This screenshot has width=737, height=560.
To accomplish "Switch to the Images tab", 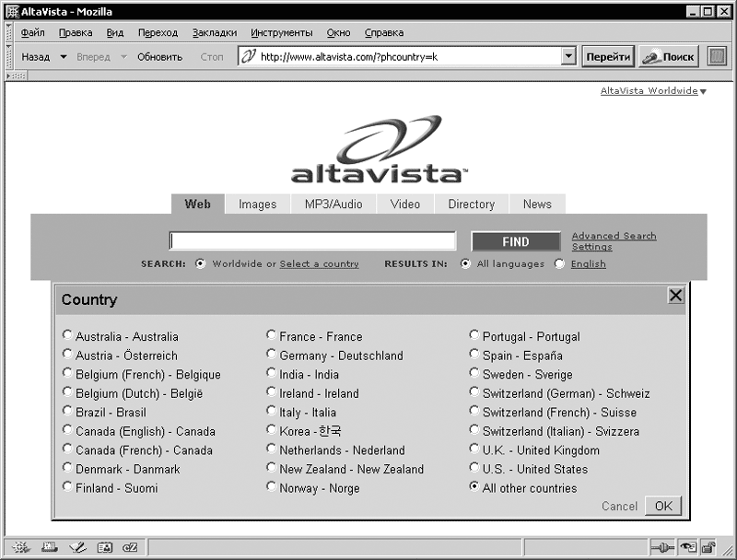I will point(258,204).
